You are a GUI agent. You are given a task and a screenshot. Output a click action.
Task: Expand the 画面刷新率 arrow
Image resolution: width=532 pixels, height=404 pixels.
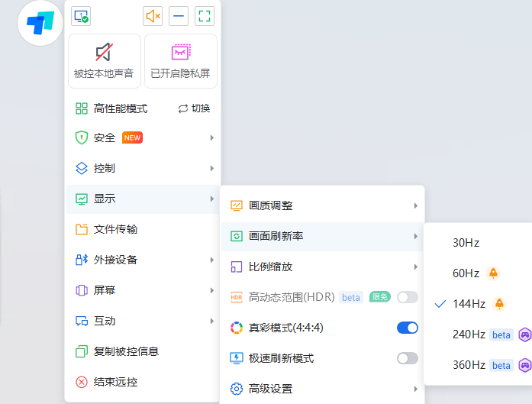point(416,236)
